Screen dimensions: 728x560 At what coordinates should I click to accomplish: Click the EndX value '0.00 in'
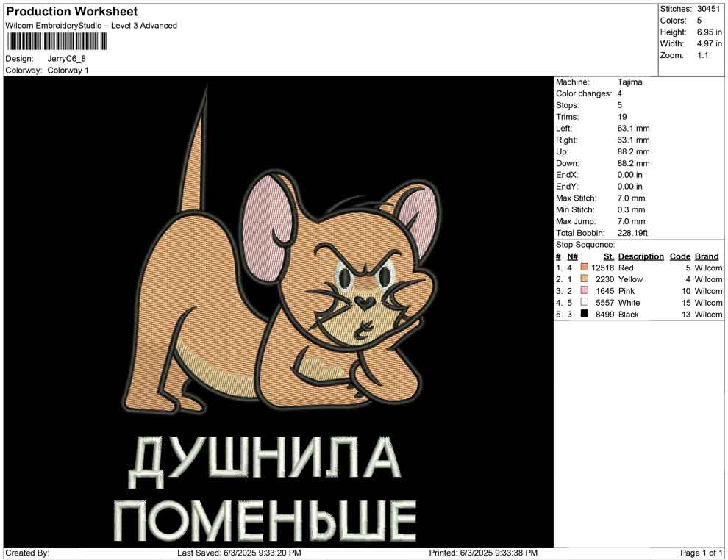pos(630,175)
